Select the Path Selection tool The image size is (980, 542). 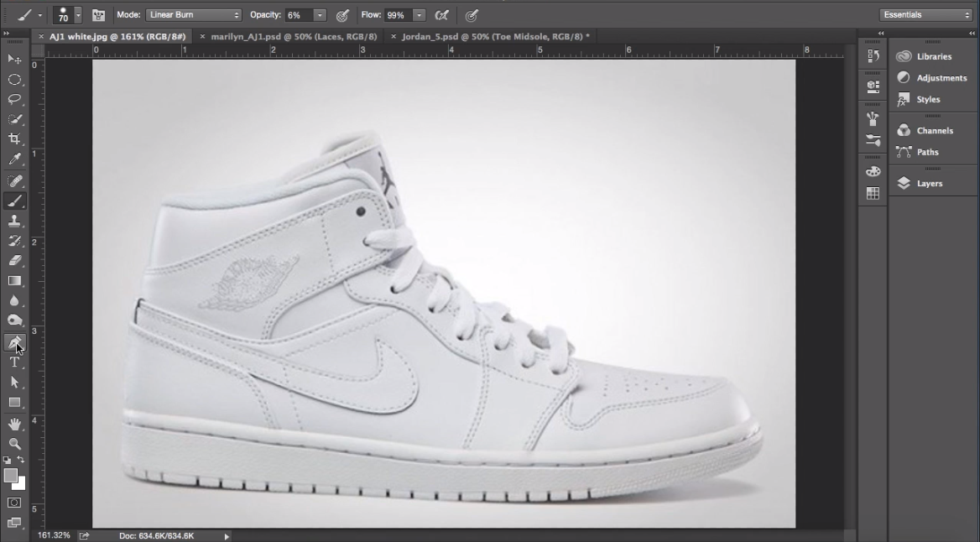[x=14, y=383]
